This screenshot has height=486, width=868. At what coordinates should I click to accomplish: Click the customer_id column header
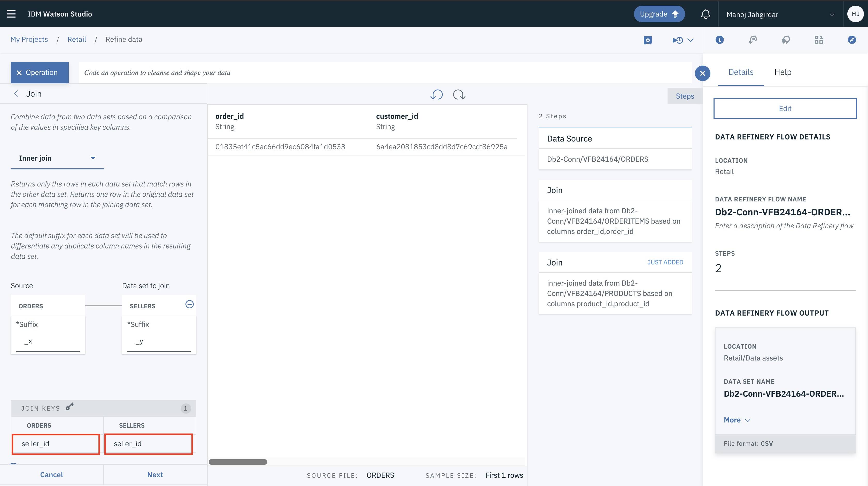pyautogui.click(x=397, y=116)
